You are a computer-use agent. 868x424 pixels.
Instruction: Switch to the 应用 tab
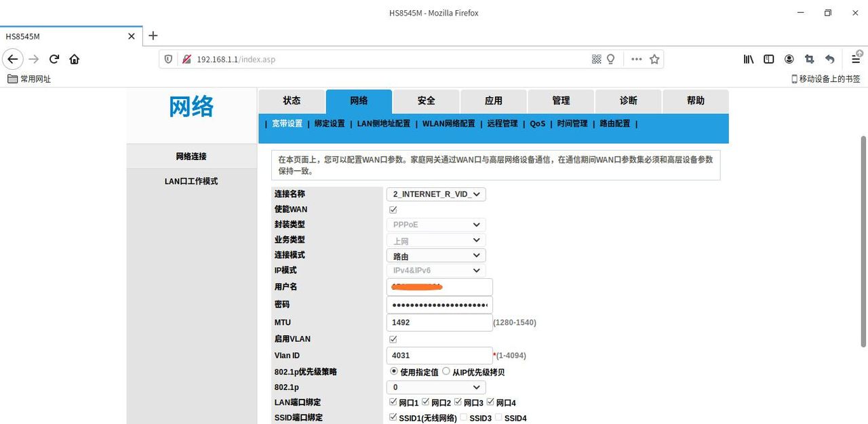[x=494, y=101]
